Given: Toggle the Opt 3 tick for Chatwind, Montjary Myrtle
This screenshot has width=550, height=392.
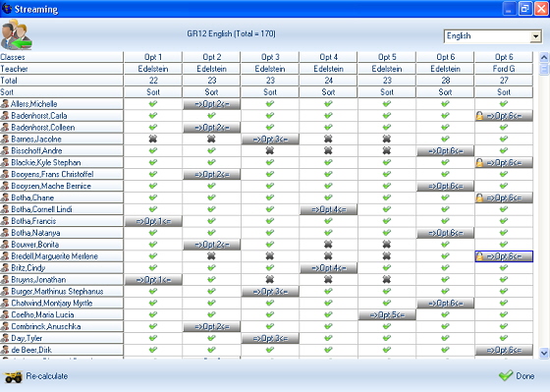Looking at the screenshot, I should [270, 303].
